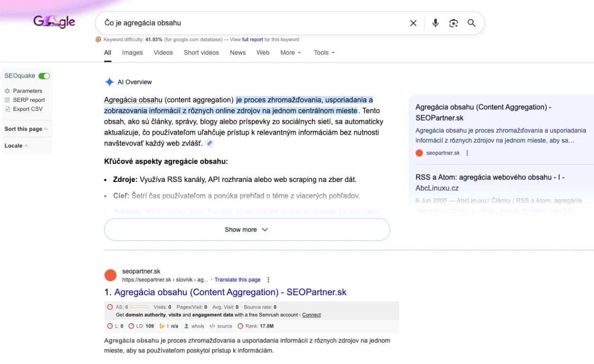Click the link icon after AI overview paragraph
Screen dimensions: 594x364
(210, 143)
